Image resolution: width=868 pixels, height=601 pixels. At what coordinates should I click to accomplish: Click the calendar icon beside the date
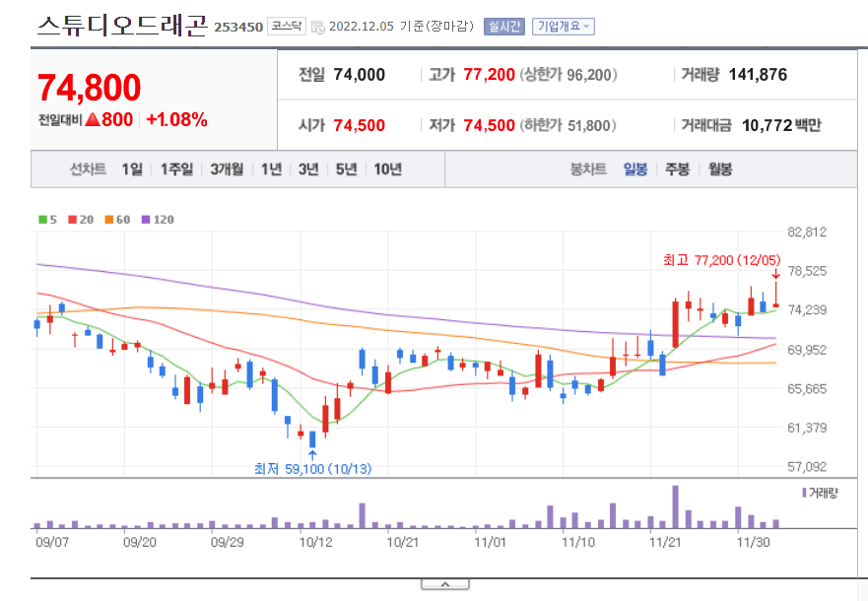(318, 27)
